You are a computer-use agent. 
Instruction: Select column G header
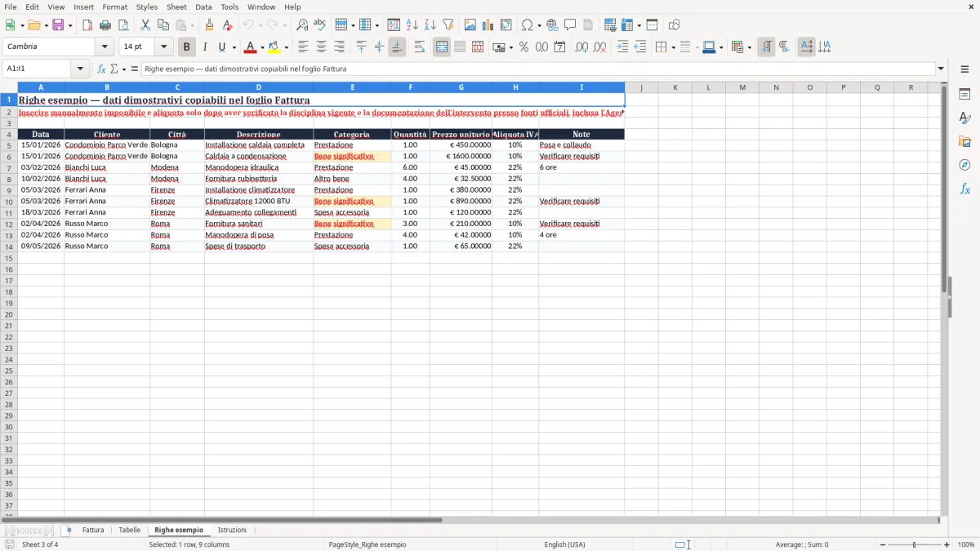[461, 87]
